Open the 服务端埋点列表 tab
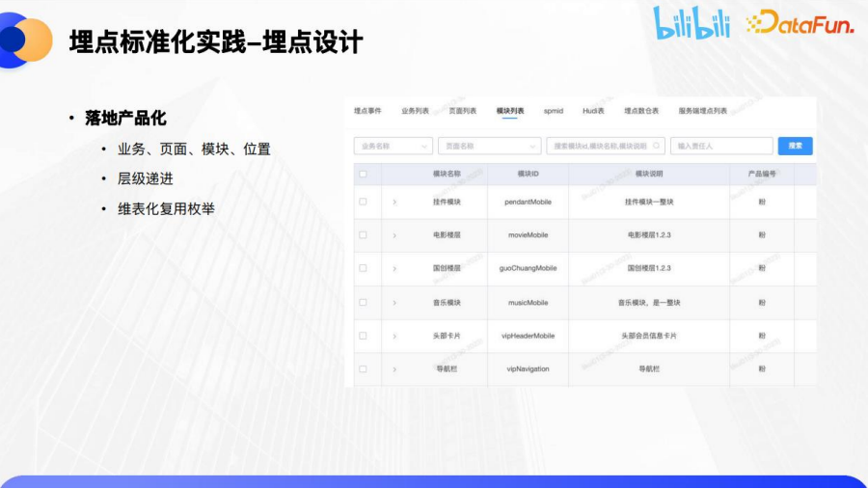Image resolution: width=868 pixels, height=489 pixels. 702,111
